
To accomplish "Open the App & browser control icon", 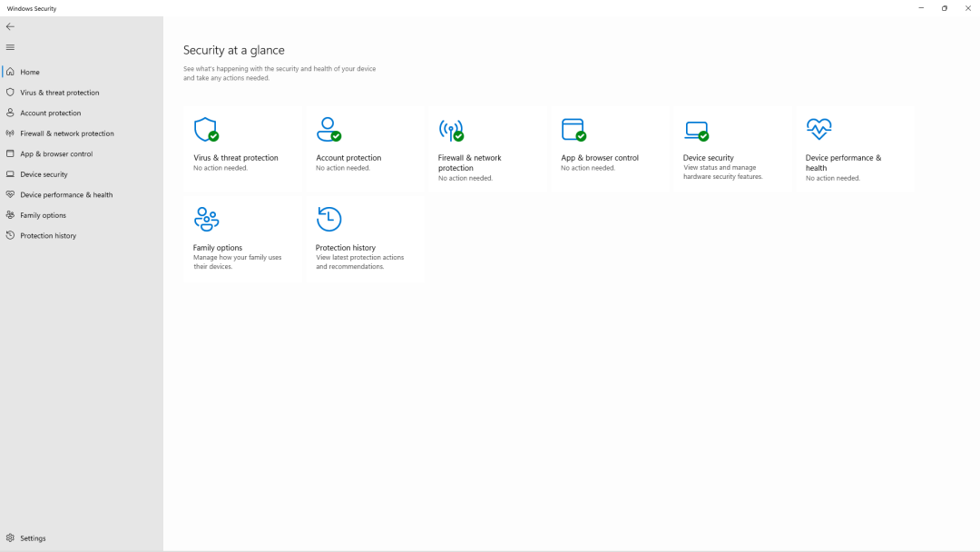I will pos(574,128).
